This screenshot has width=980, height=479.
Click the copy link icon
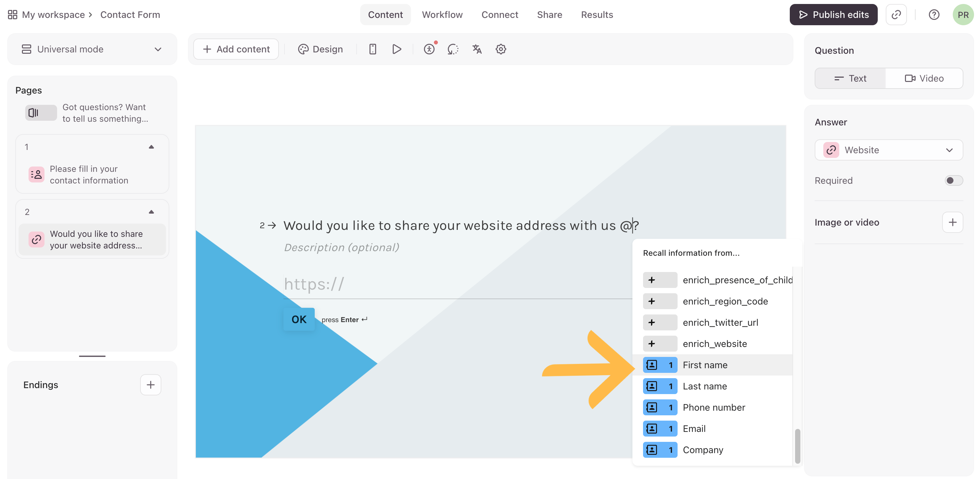click(x=896, y=15)
